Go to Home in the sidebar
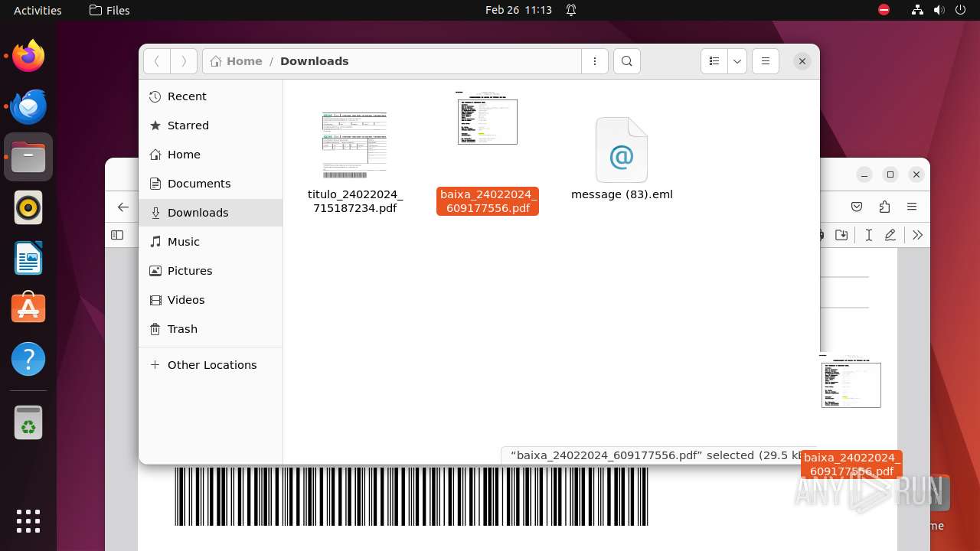This screenshot has height=551, width=980. pos(211,155)
